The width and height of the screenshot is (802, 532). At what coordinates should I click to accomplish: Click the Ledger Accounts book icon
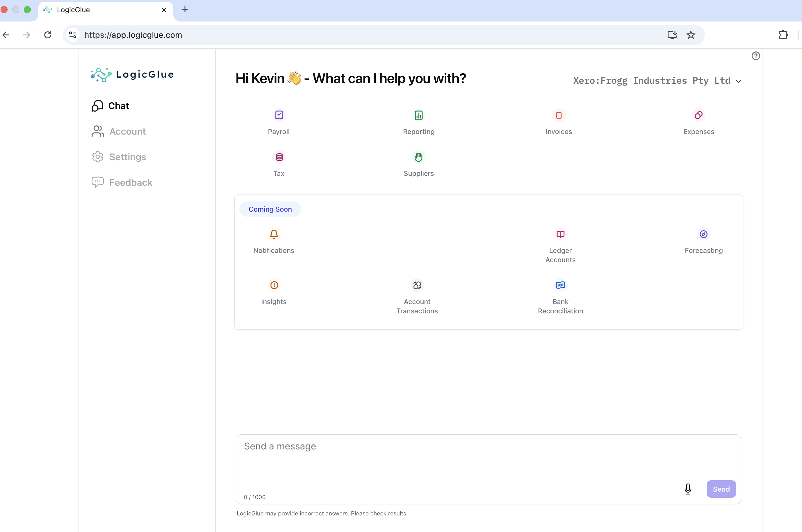point(560,234)
